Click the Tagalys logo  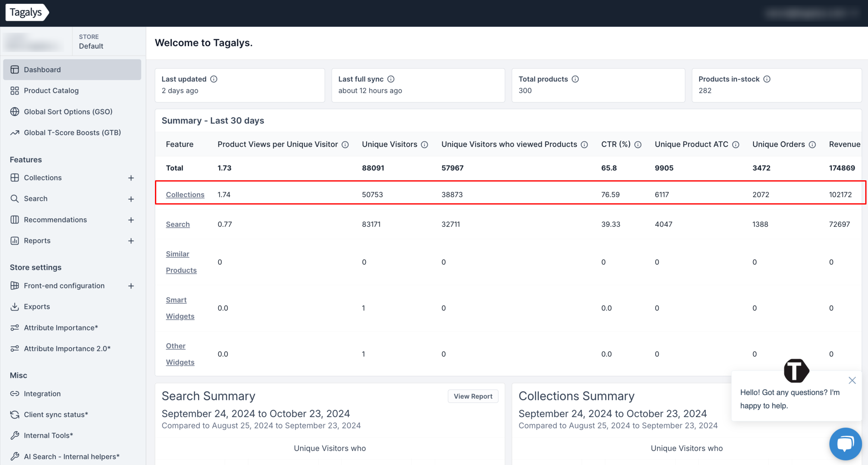point(27,12)
